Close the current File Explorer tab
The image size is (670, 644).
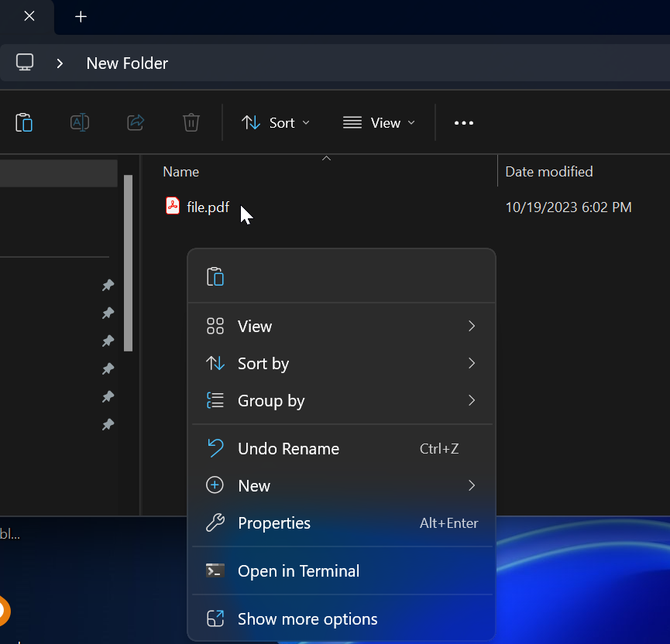29,16
